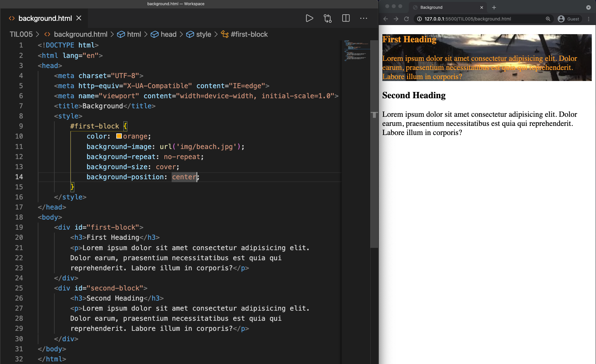The image size is (596, 364).
Task: Click 'img/beach.jpg' url in code
Action: click(206, 146)
